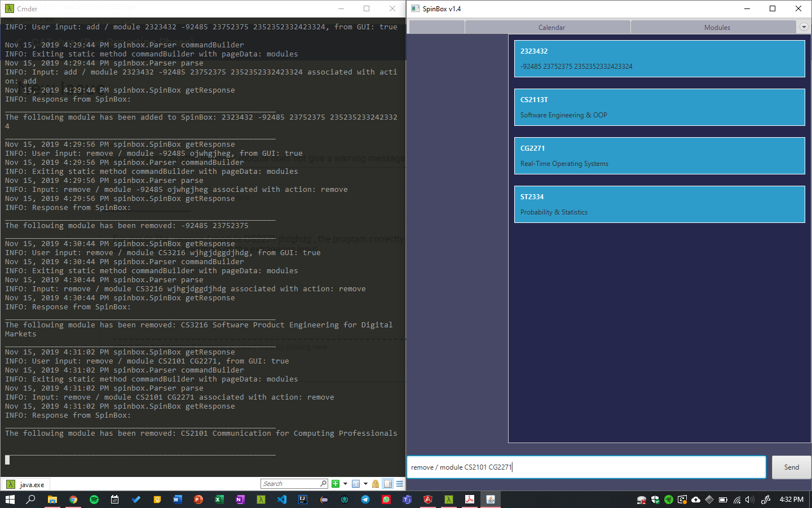The width and height of the screenshot is (812, 508).
Task: Open the green Razer tray icon
Action: 669,500
